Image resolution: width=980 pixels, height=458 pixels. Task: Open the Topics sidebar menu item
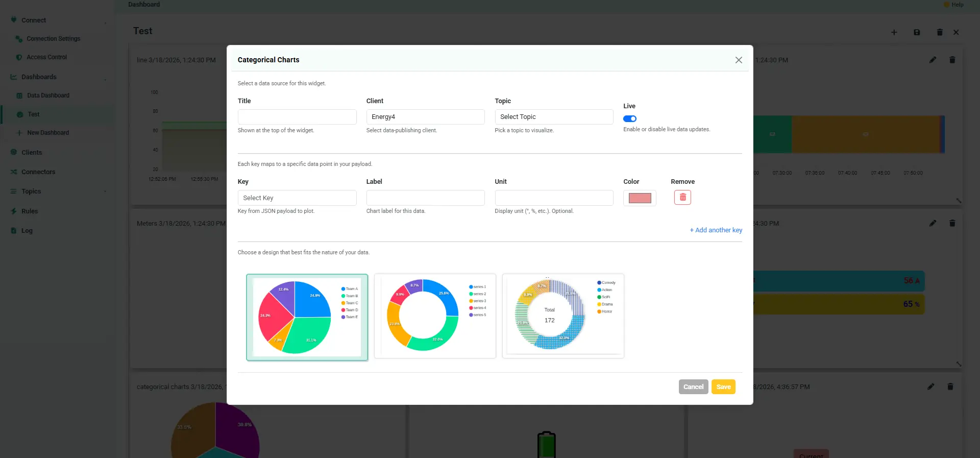click(x=31, y=191)
